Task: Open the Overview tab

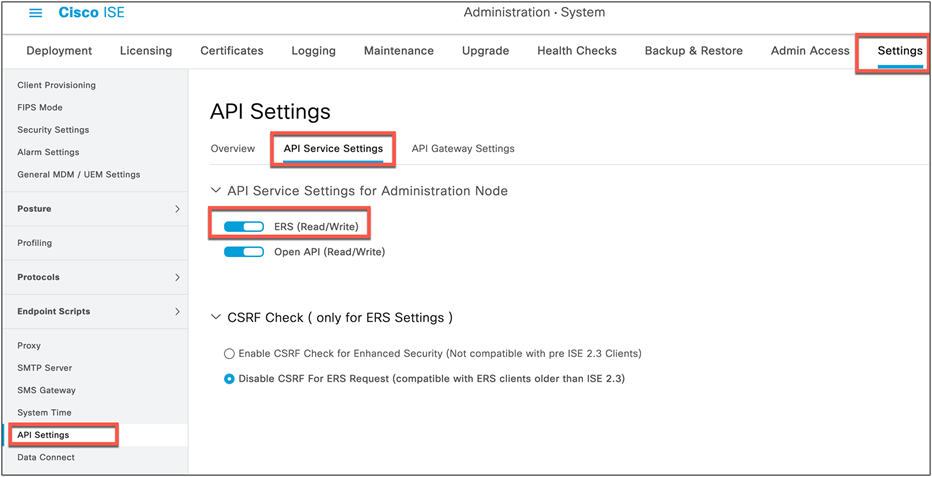Action: (x=233, y=149)
